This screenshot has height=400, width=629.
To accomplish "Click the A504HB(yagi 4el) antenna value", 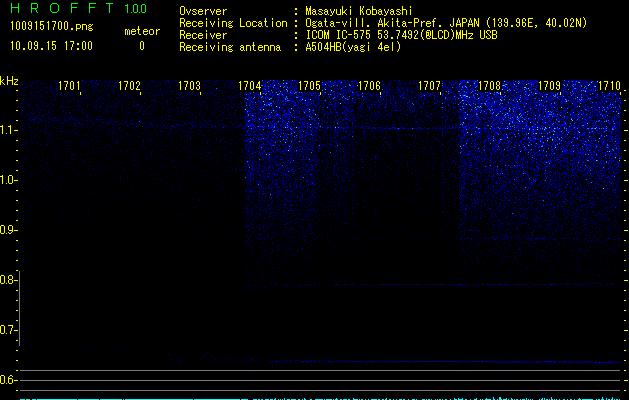I will pyautogui.click(x=353, y=47).
